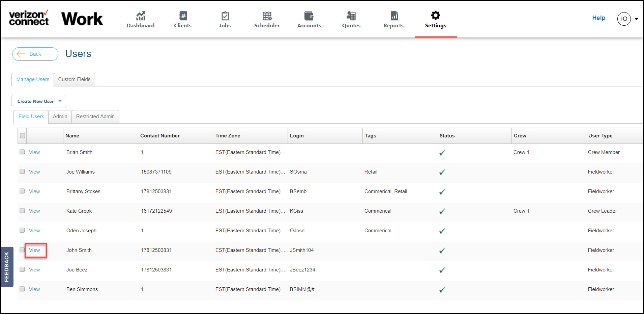Expand the Create New User dropdown arrow
Viewport: 644px width, 314px height.
pyautogui.click(x=60, y=101)
